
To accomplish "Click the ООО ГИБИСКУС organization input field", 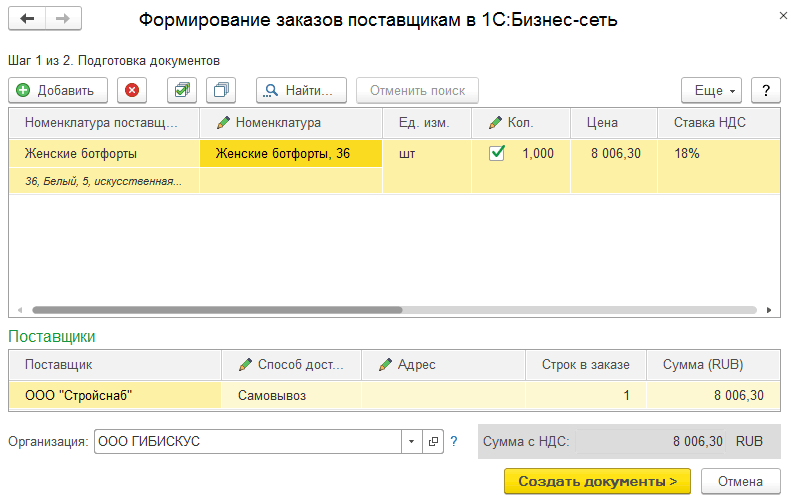I will 248,441.
